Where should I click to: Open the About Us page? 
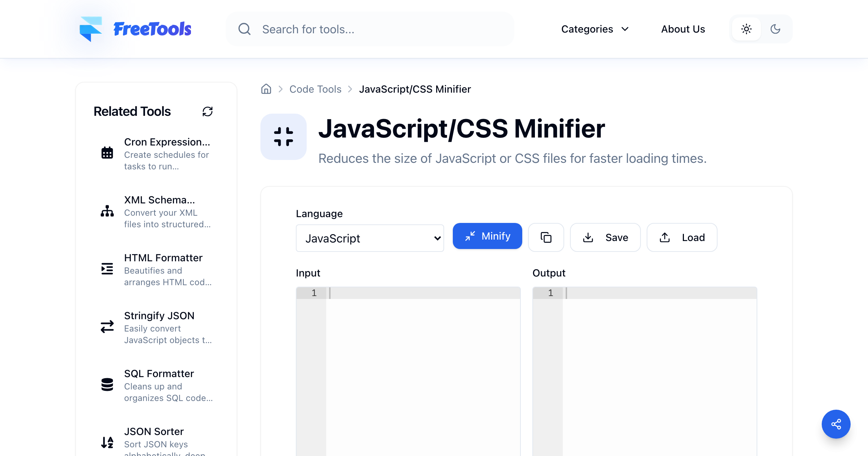click(x=683, y=29)
